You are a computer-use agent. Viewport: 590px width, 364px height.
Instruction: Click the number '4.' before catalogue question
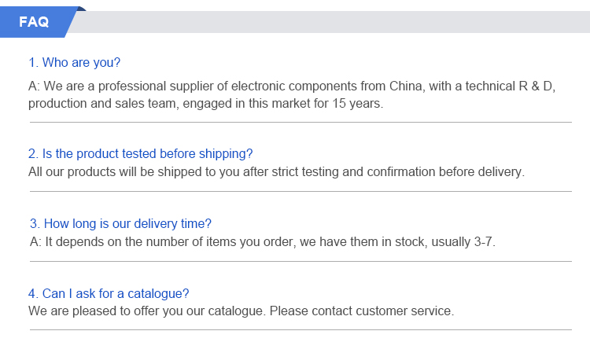pyautogui.click(x=33, y=293)
